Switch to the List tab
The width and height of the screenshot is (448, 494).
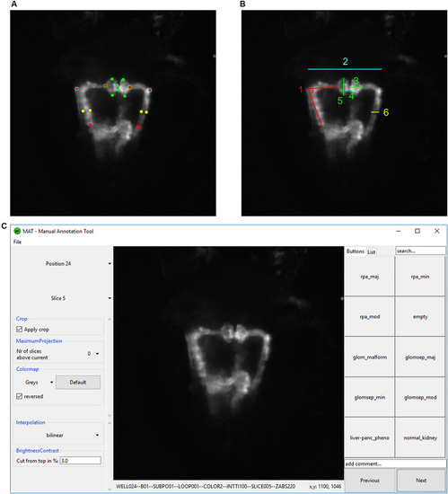pos(372,252)
